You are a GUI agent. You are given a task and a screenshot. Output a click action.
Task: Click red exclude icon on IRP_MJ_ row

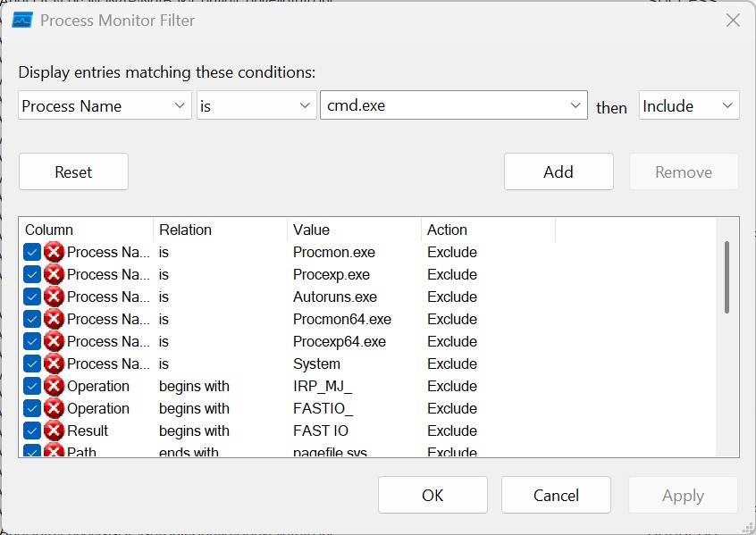pos(54,386)
